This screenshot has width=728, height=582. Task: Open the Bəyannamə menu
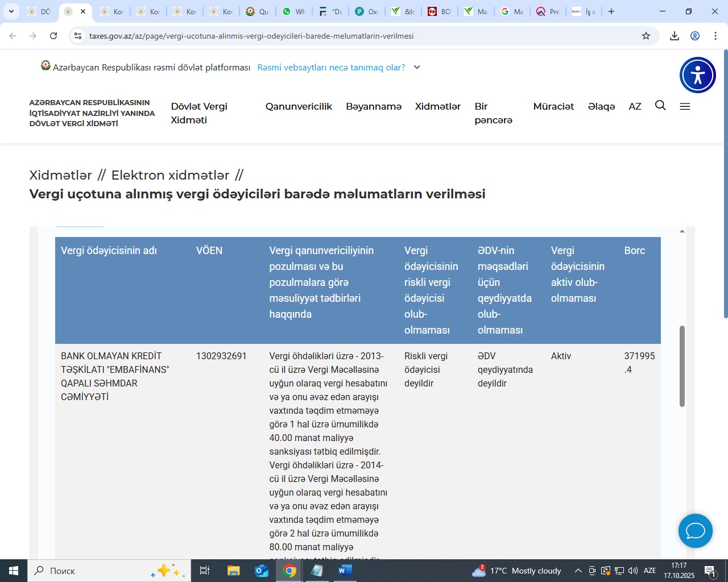[x=374, y=106]
